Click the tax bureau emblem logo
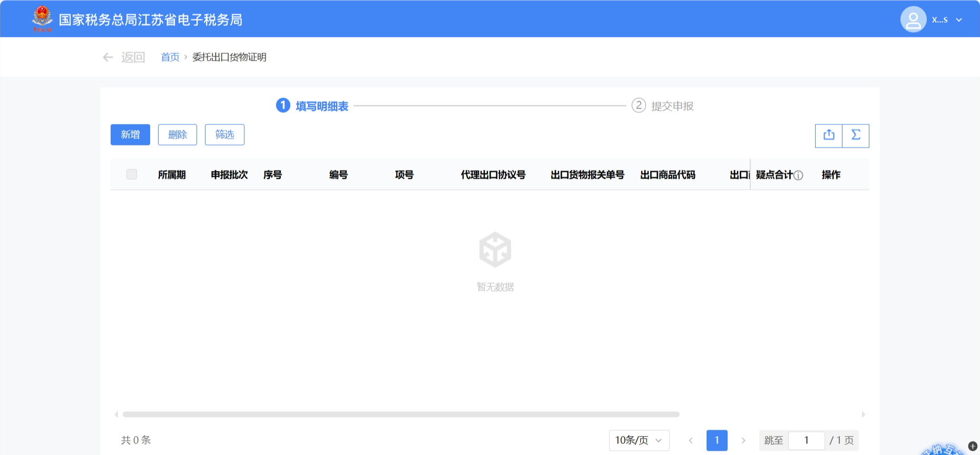 coord(42,19)
